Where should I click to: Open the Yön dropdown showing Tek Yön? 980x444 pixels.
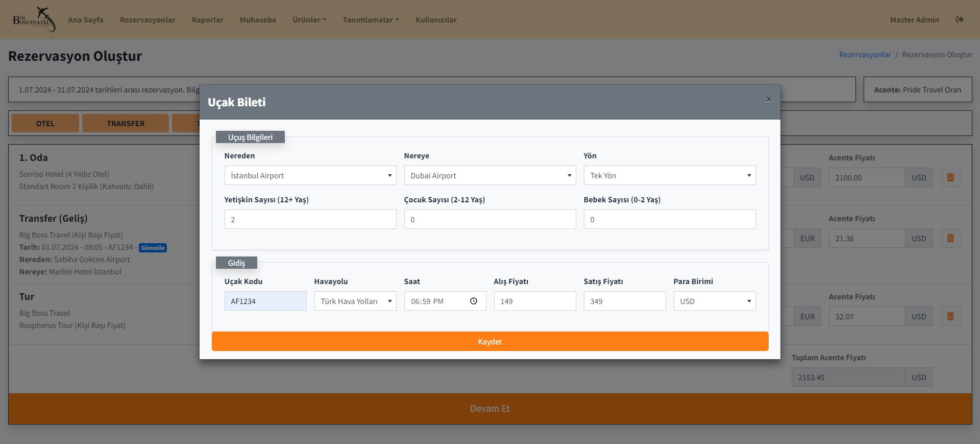[670, 175]
